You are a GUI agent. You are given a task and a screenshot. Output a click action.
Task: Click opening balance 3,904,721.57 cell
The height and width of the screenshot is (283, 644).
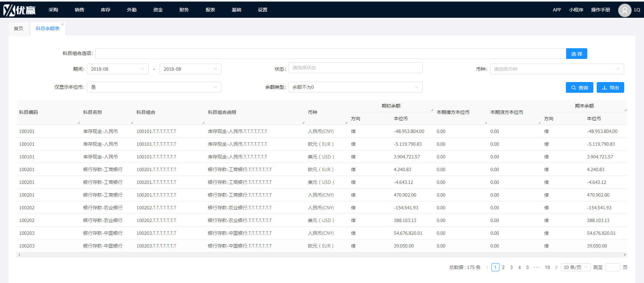pyautogui.click(x=407, y=157)
